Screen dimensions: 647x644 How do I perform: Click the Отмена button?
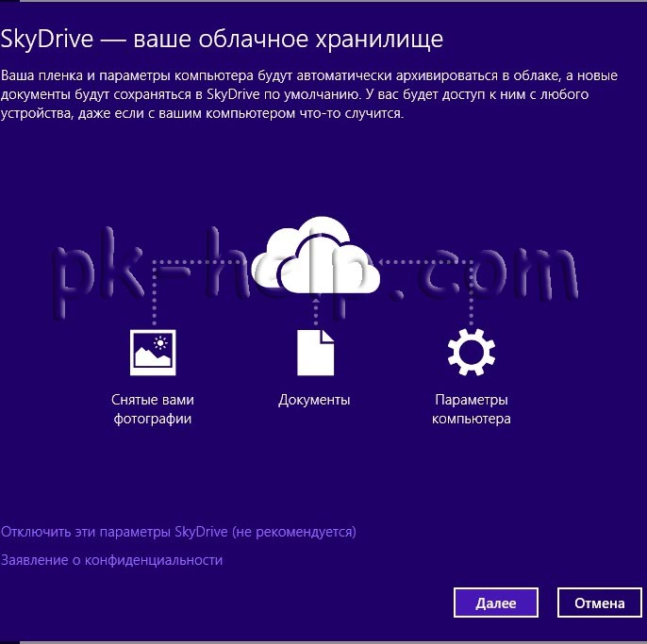tap(599, 603)
